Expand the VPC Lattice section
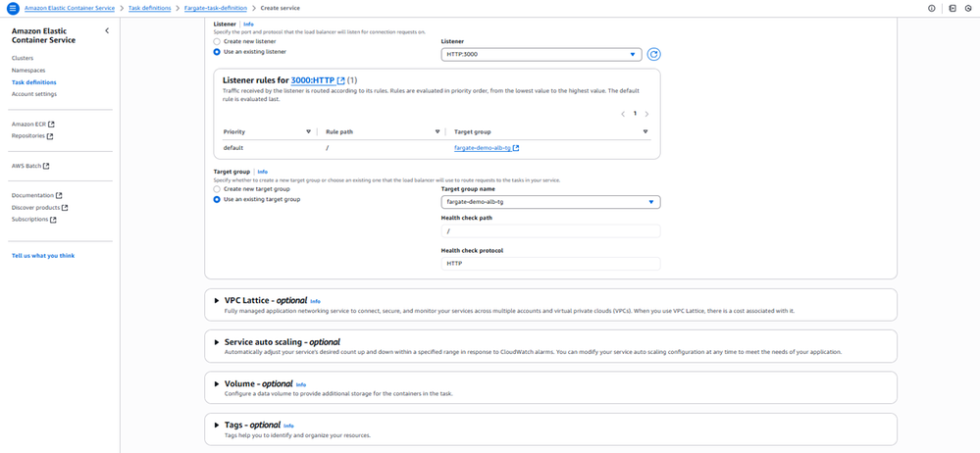 pyautogui.click(x=218, y=301)
